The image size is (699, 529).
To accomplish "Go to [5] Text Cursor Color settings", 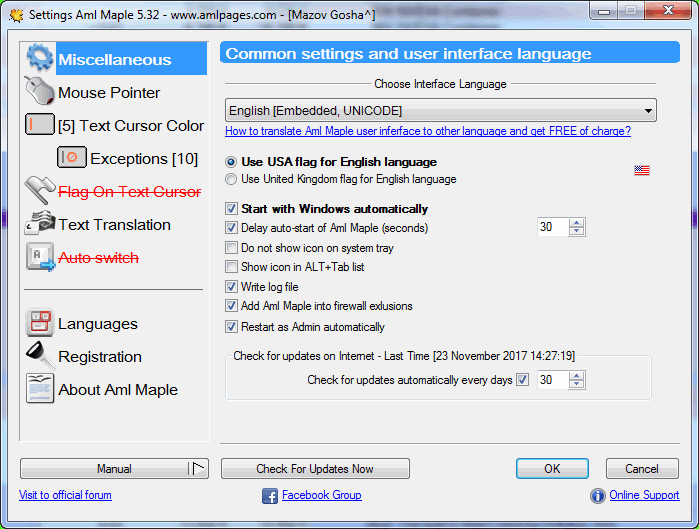I will click(x=131, y=126).
